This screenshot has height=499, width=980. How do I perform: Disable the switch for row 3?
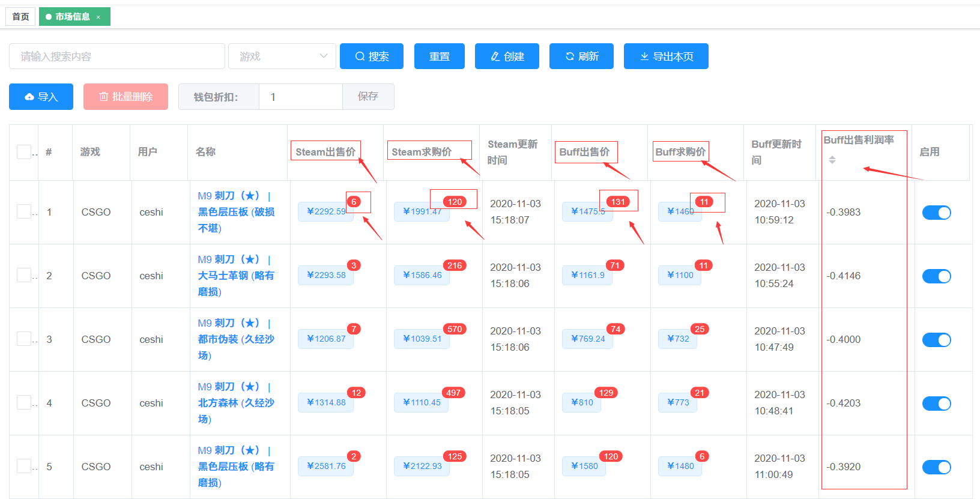pos(936,340)
